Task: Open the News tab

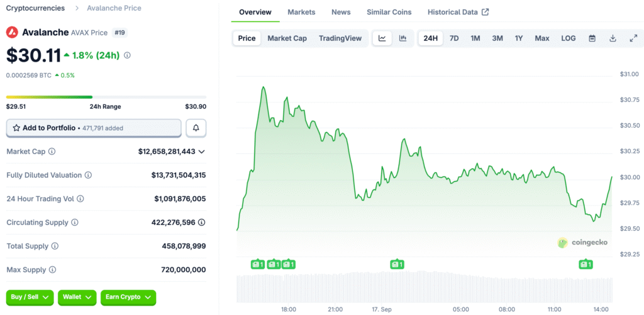Action: coord(341,12)
